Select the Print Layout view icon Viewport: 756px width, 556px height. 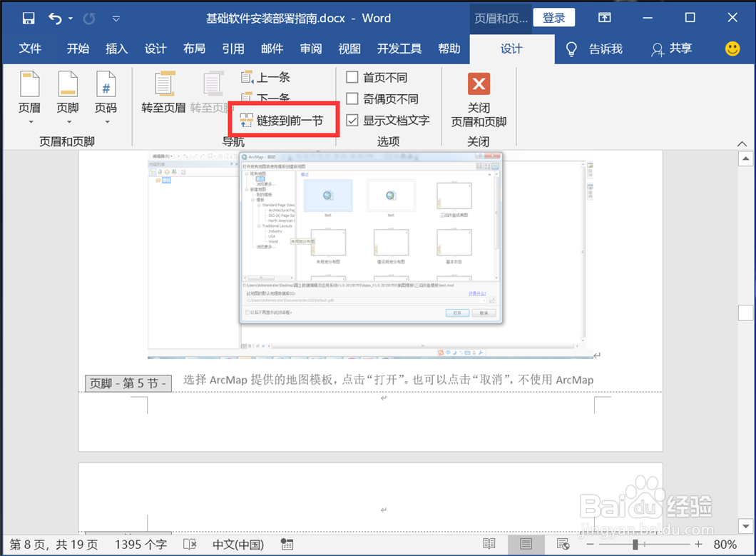coord(526,545)
